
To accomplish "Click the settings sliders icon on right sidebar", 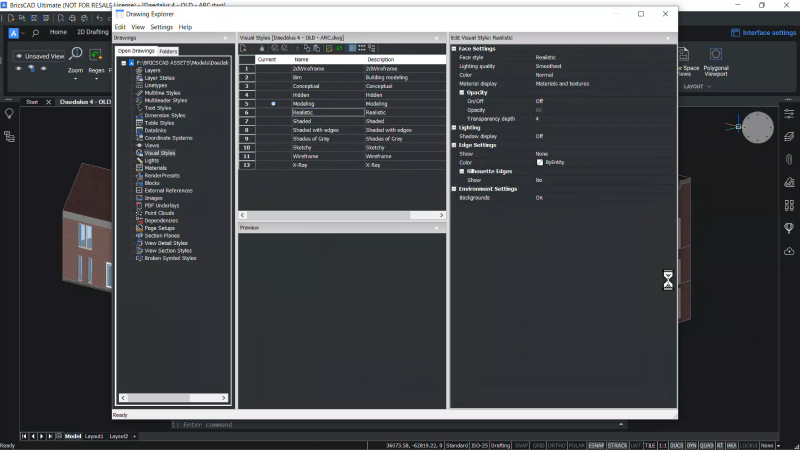I will (789, 113).
